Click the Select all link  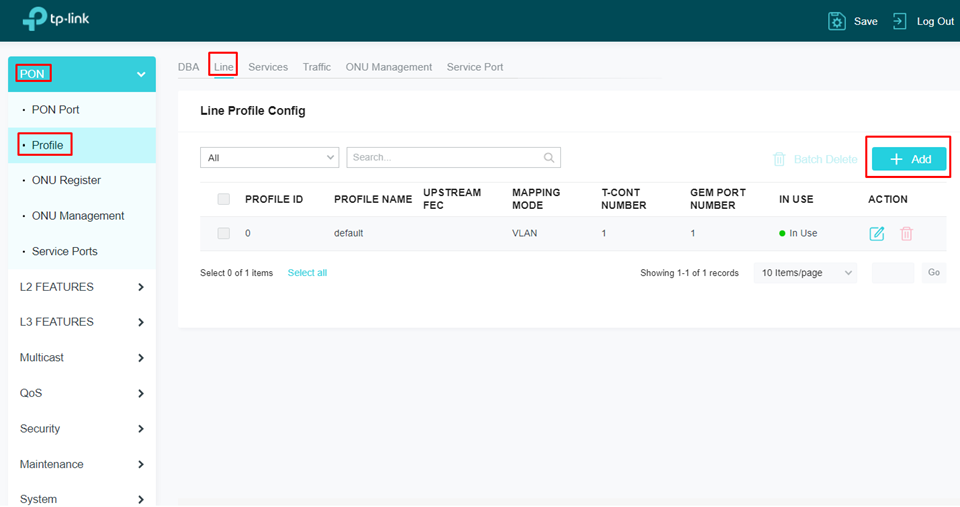pyautogui.click(x=307, y=273)
